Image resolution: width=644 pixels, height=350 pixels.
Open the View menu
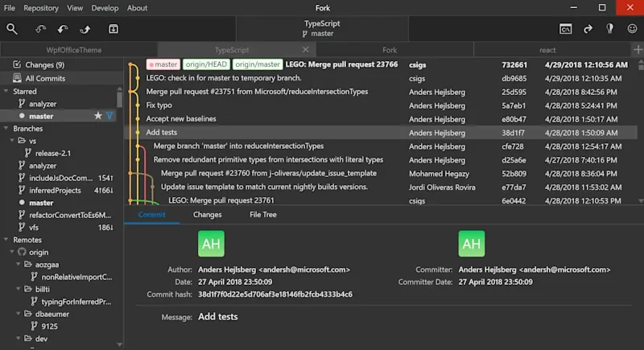(x=75, y=8)
